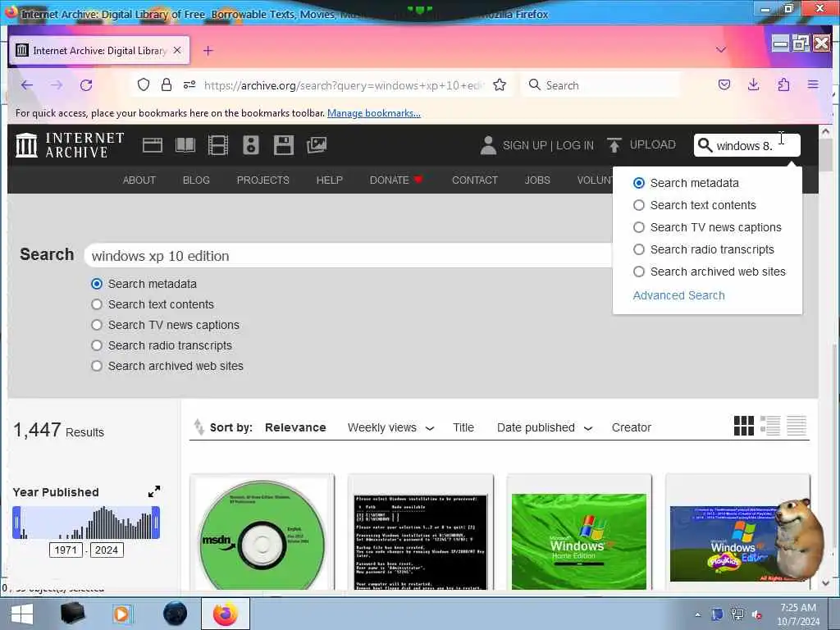Open the DONATE menu item
This screenshot has height=630, width=840.
point(396,180)
